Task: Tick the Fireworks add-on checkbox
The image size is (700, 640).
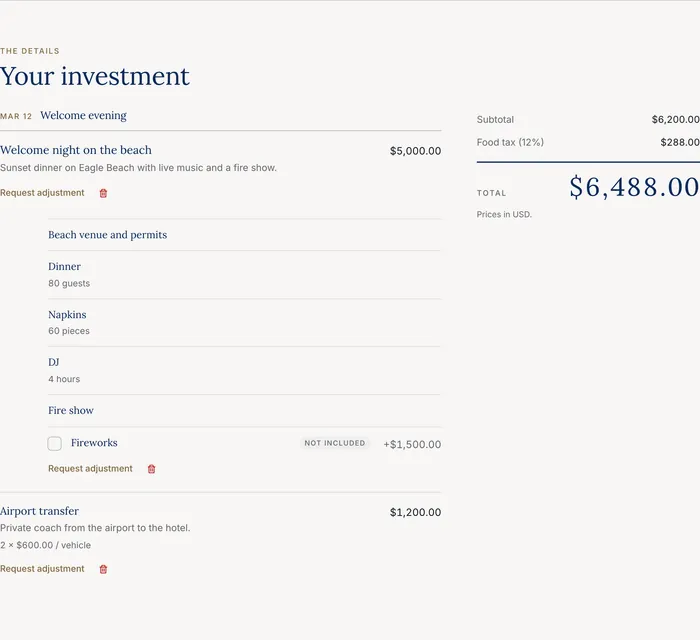Action: coord(54,443)
